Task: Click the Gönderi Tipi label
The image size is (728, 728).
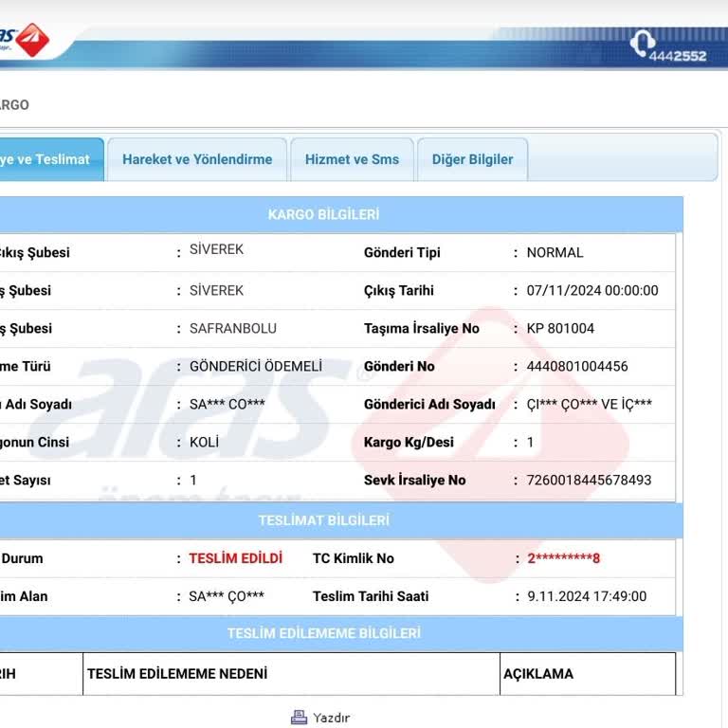Action: (402, 252)
